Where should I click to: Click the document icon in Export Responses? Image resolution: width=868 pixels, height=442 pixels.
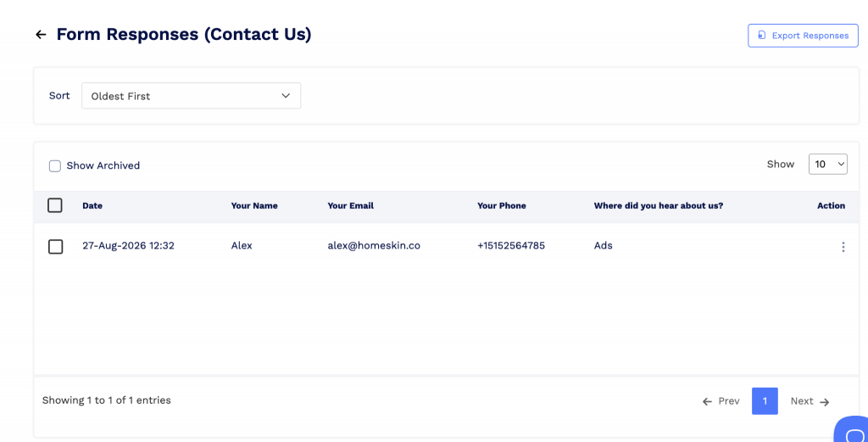762,36
